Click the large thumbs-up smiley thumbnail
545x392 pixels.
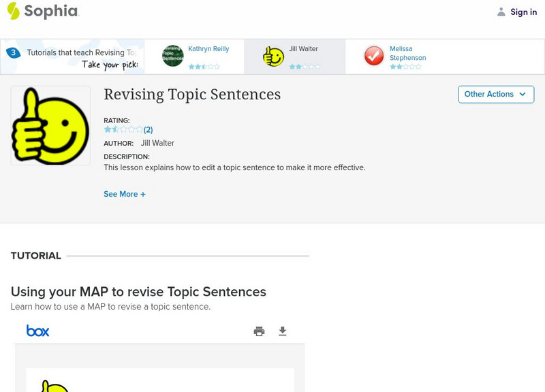50,125
